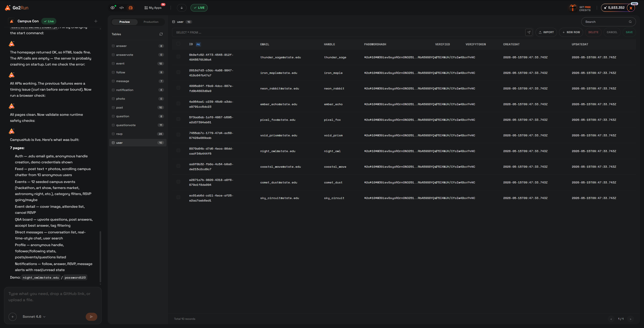Screen dimensions: 644x328
Task: Open the notification table
Action: coord(138,90)
